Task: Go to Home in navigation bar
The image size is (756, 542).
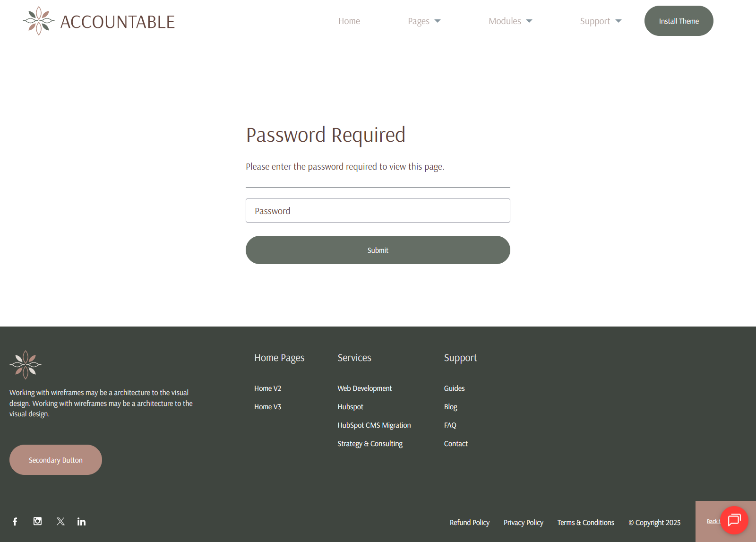Action: (x=349, y=21)
